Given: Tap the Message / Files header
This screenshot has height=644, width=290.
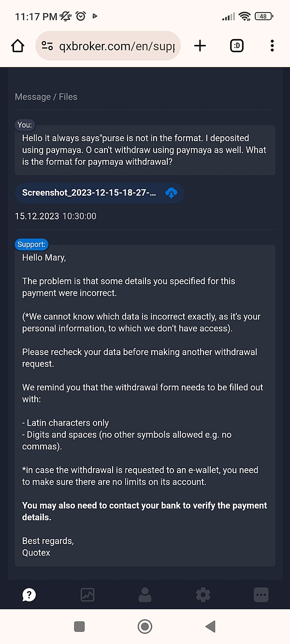Looking at the screenshot, I should pyautogui.click(x=46, y=97).
